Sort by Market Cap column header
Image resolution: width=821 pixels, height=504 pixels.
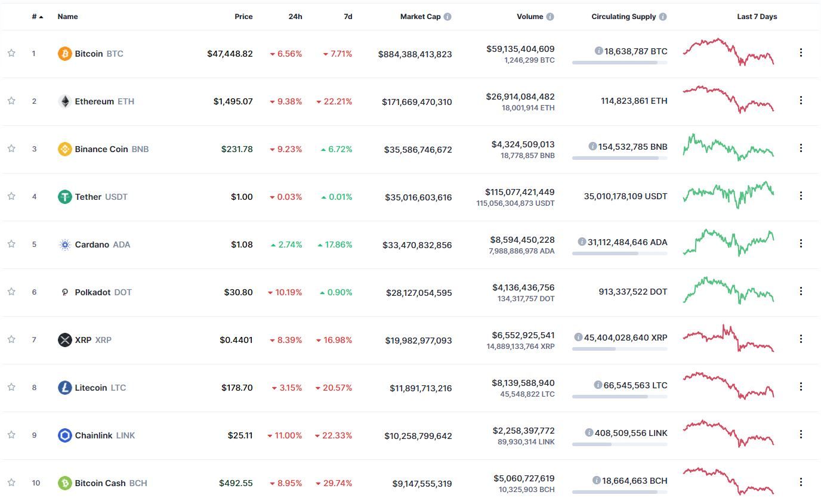421,17
